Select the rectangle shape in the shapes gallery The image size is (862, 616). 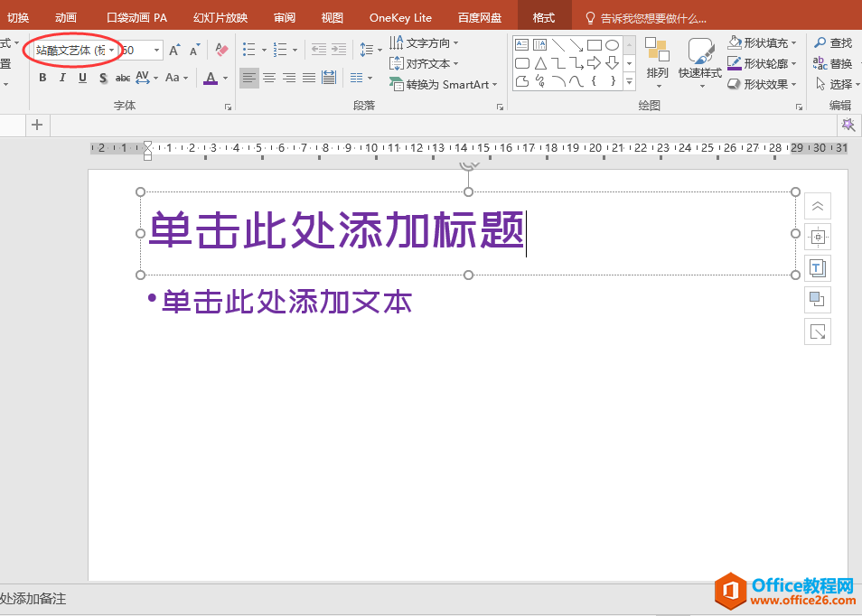595,43
